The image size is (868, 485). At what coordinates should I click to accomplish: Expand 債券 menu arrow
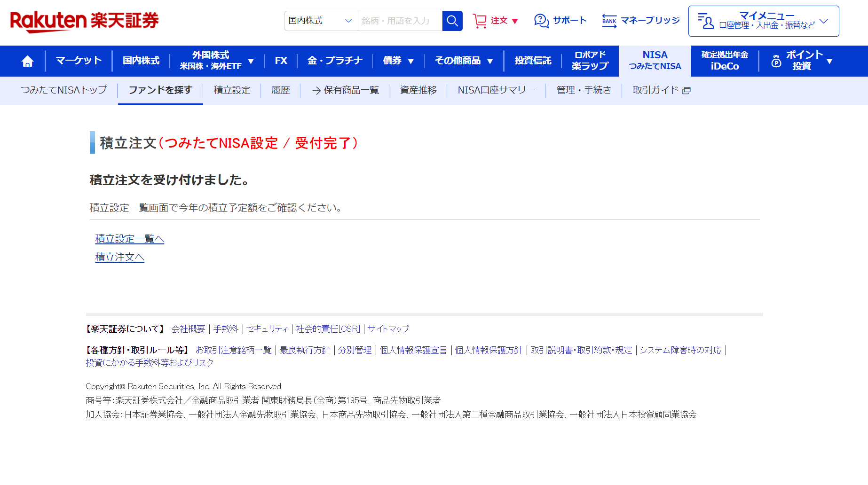(410, 61)
